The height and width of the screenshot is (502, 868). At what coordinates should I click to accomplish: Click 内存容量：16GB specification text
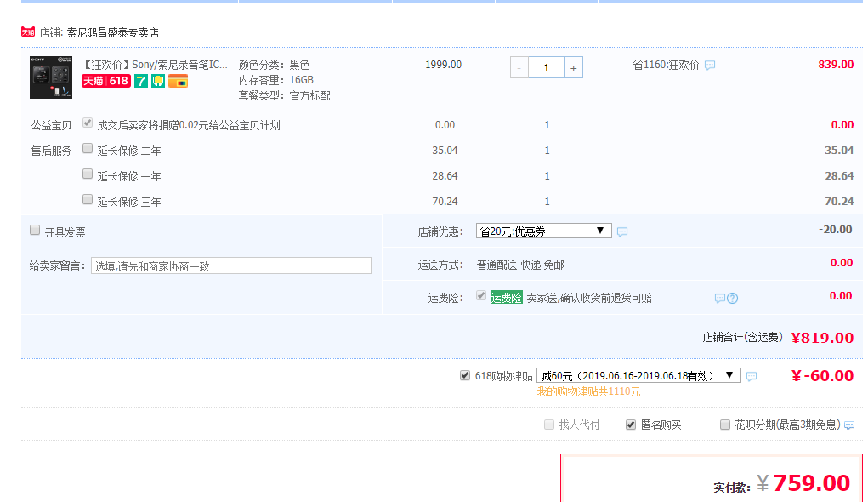pos(276,80)
